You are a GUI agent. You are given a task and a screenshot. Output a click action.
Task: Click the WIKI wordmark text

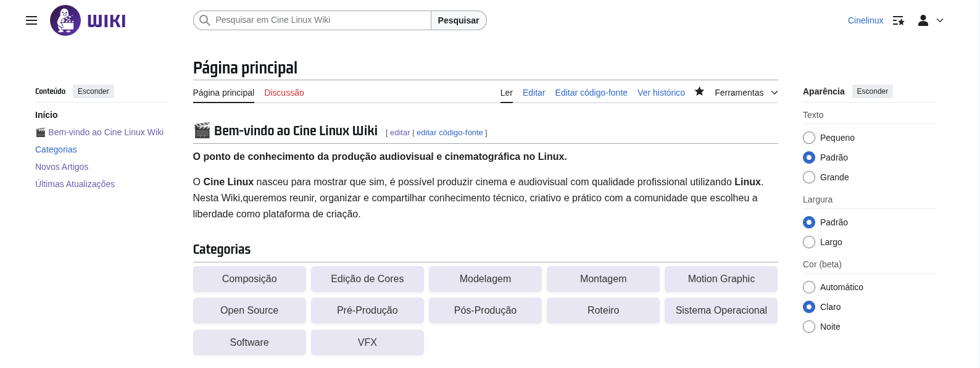tap(106, 21)
